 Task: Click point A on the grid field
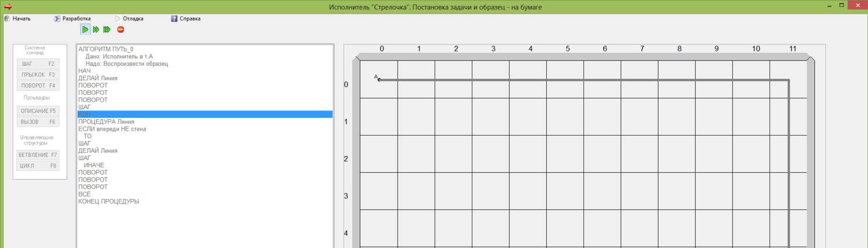point(379,79)
